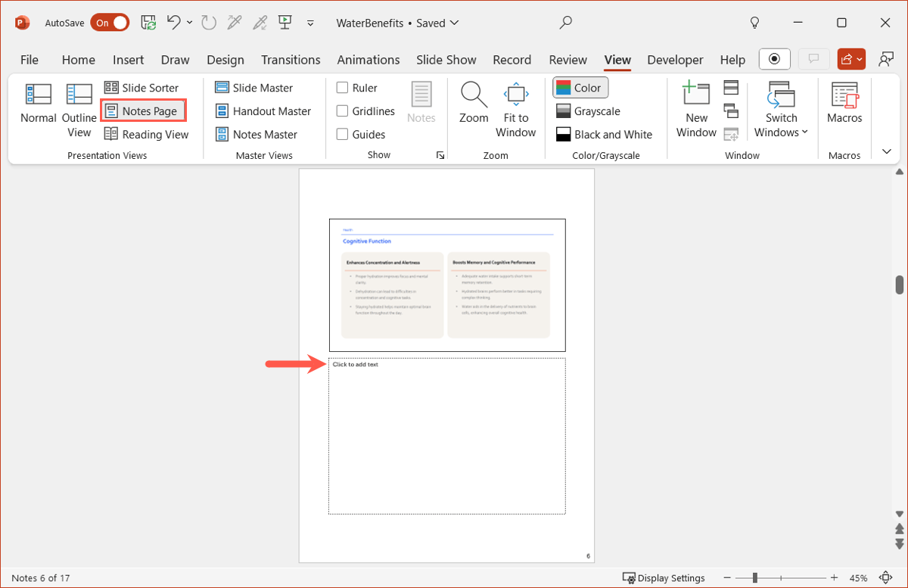Open Outline View

[79, 110]
